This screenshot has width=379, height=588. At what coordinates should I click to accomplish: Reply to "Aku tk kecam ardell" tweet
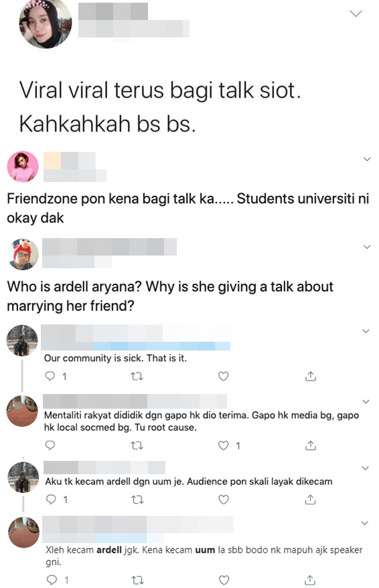click(x=51, y=499)
